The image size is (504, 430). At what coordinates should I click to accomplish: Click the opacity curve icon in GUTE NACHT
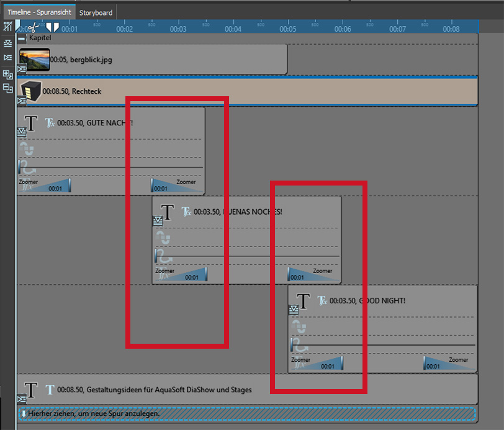click(x=26, y=148)
